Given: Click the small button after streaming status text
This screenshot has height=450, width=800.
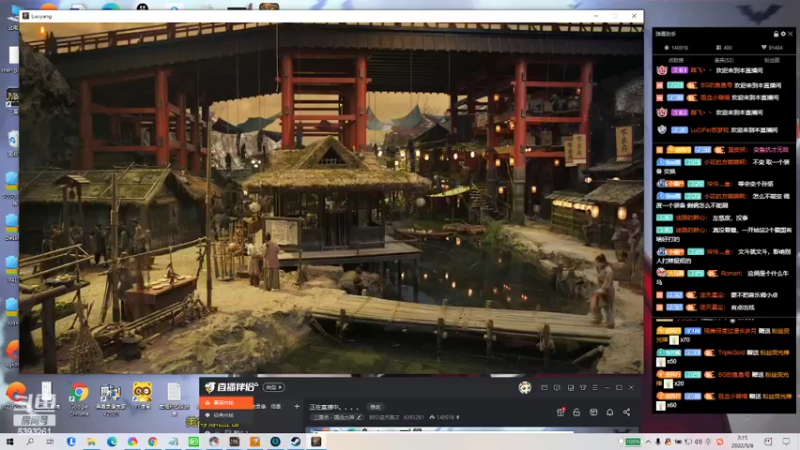Looking at the screenshot, I should click(x=375, y=407).
